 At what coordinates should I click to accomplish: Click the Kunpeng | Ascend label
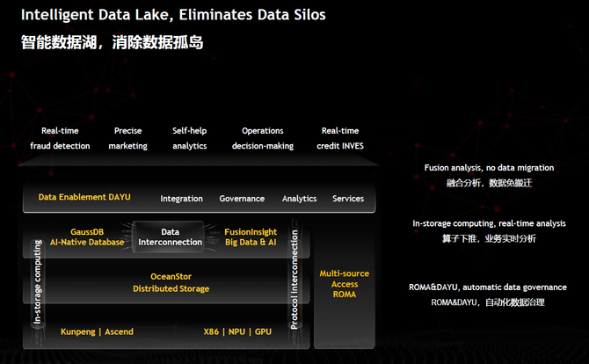click(x=97, y=332)
